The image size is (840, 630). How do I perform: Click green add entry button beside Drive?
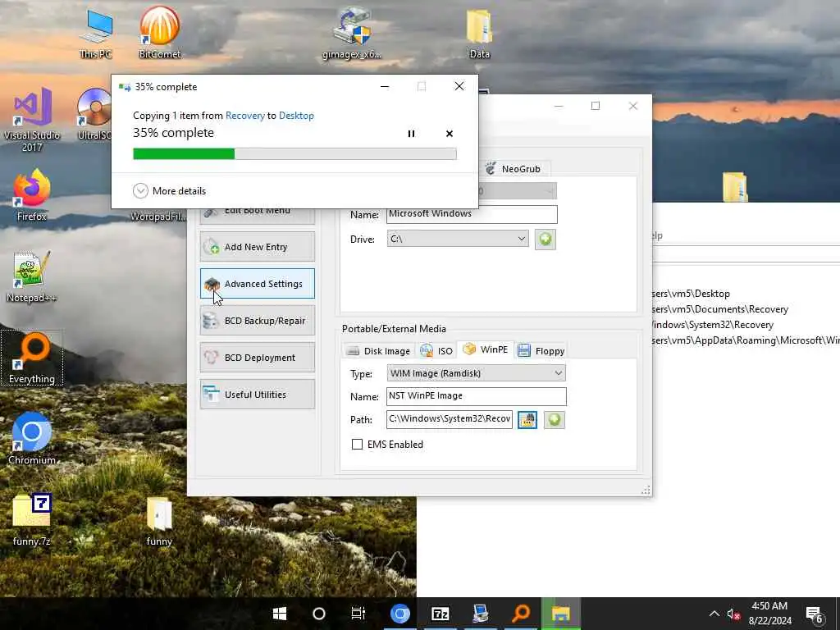(x=545, y=239)
